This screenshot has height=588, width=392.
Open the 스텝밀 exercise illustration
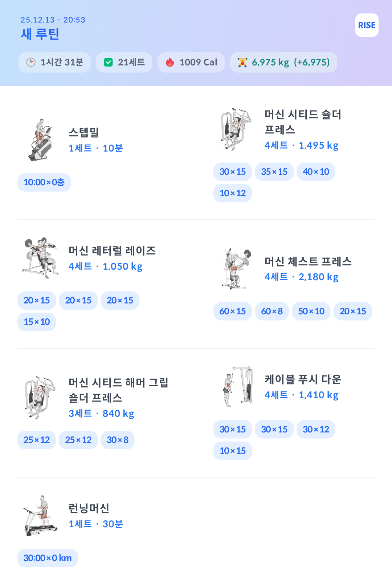40,140
